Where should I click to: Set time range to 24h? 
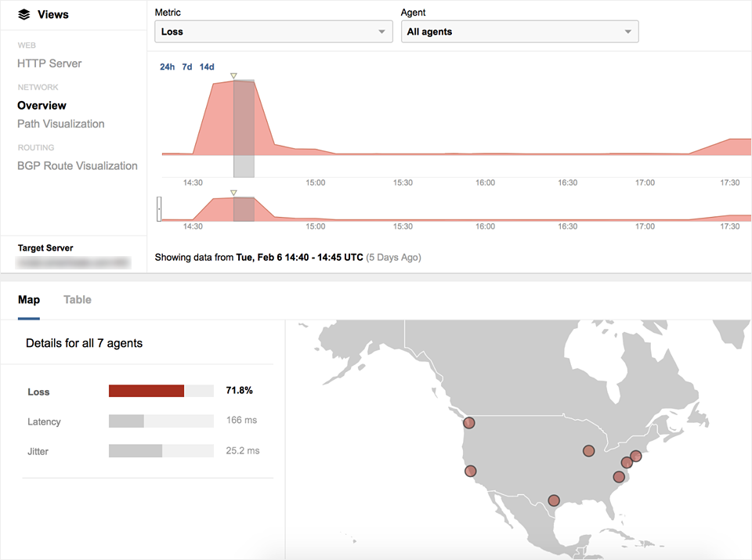(167, 67)
